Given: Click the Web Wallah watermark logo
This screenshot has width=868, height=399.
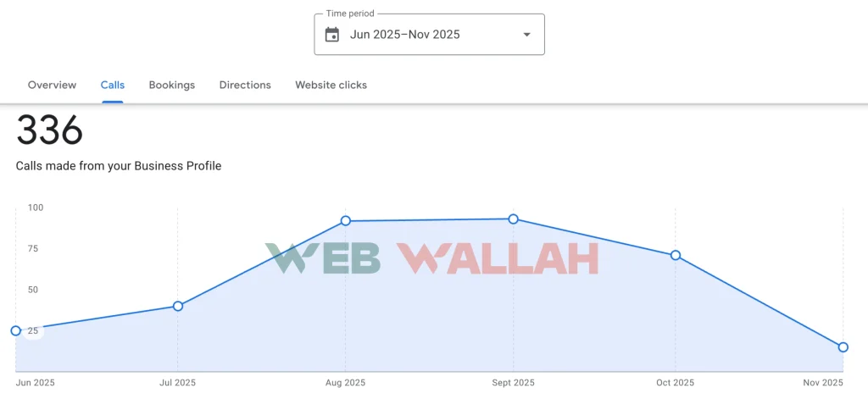Looking at the screenshot, I should tap(432, 258).
